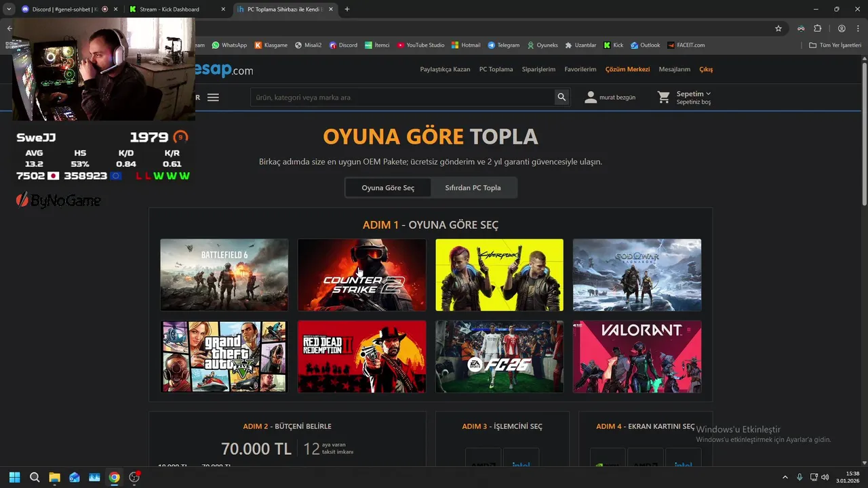
Task: Open Klasgame bookmark
Action: coord(271,45)
